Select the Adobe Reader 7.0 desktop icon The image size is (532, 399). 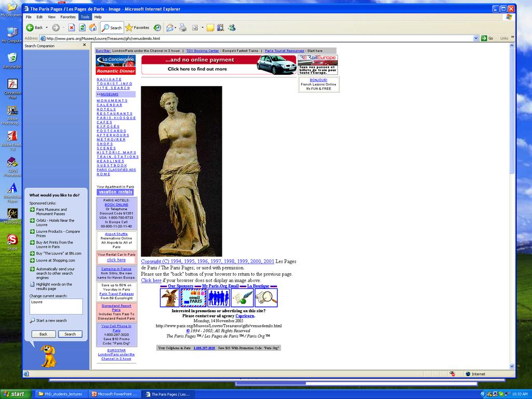click(x=12, y=140)
